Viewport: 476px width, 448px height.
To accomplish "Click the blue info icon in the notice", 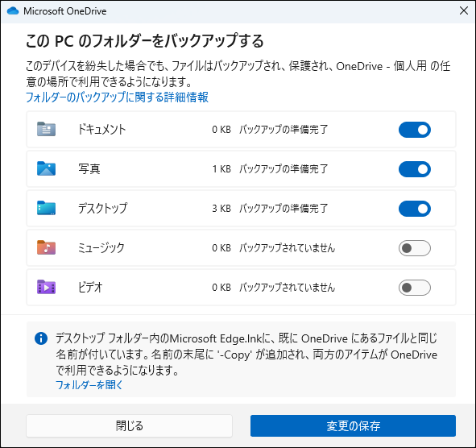I will click(x=41, y=338).
